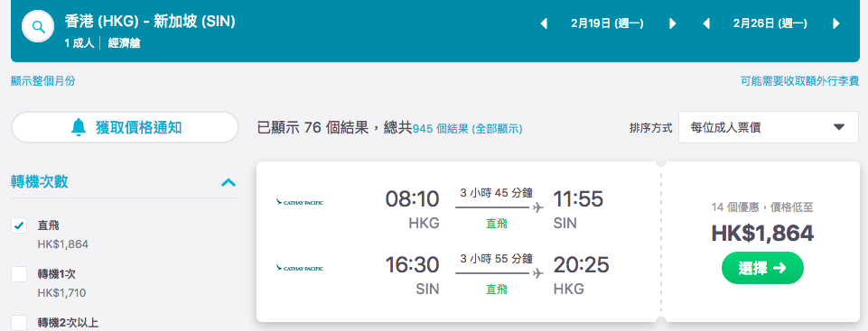Click the outbound flight airplane icon
This screenshot has height=331, width=868.
537,207
